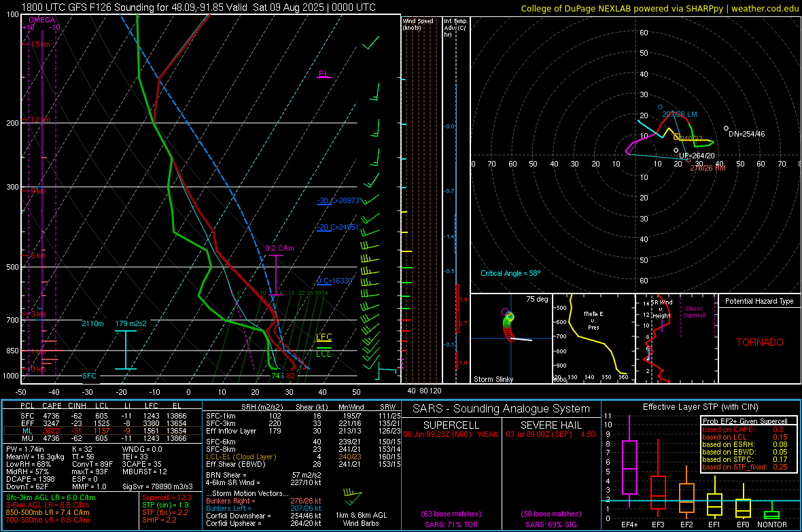Click the "Potential Hazard Type" header
Viewport: 802px width, 532px height.
759,301
